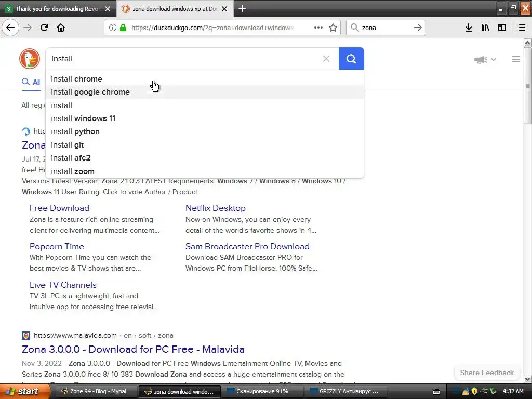Select the zona download windows xp tab
The image size is (532, 399).
[175, 9]
